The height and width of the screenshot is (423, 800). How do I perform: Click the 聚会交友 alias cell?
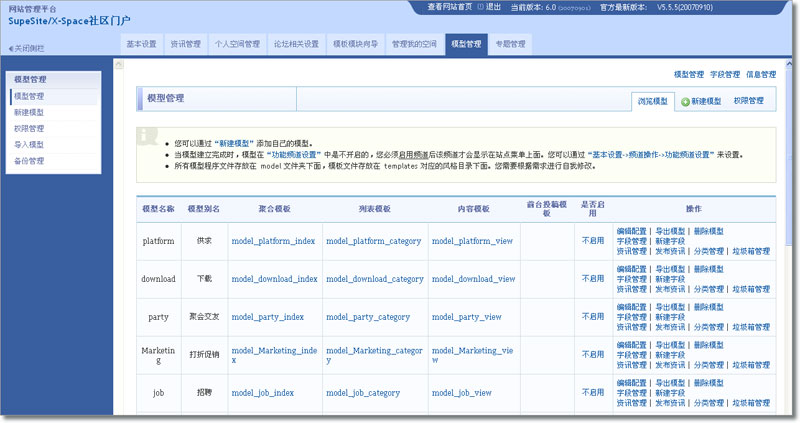pos(204,317)
